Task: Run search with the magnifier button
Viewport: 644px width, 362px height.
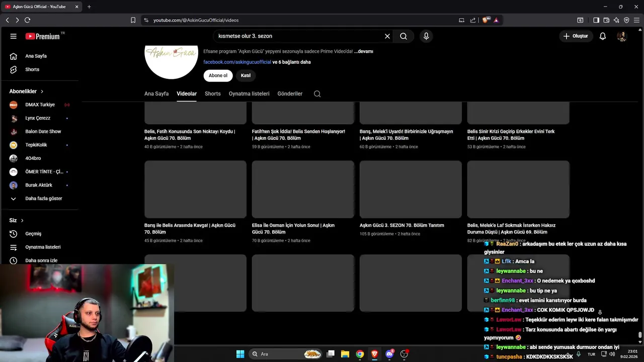Action: pyautogui.click(x=404, y=36)
